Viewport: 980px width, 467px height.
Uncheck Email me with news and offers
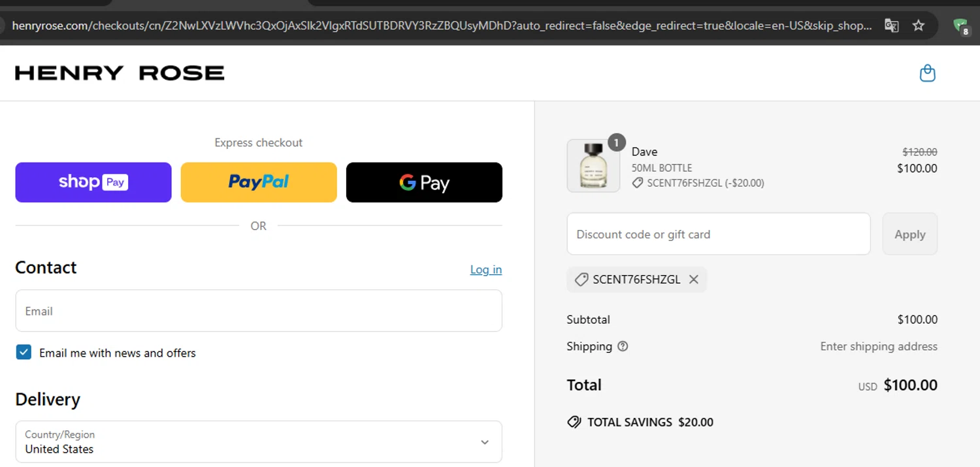24,353
